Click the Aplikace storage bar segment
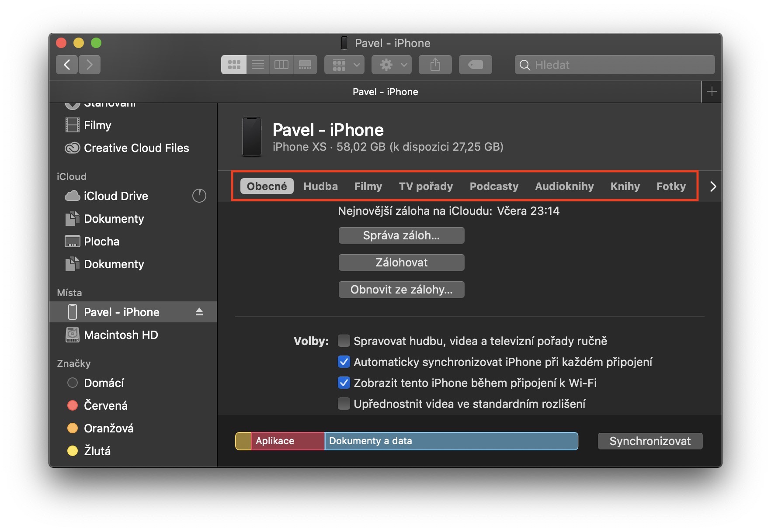771x532 pixels. coord(288,441)
